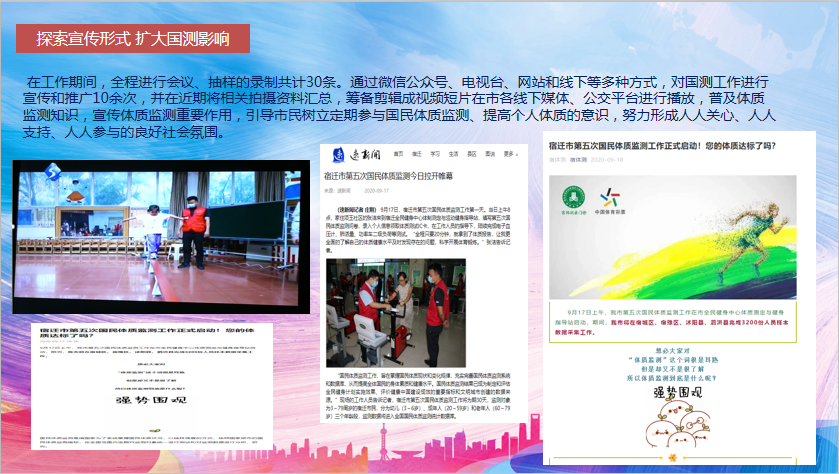Open the running athlete banner image
Image resolution: width=839 pixels, height=474 pixels.
pyautogui.click(x=673, y=237)
